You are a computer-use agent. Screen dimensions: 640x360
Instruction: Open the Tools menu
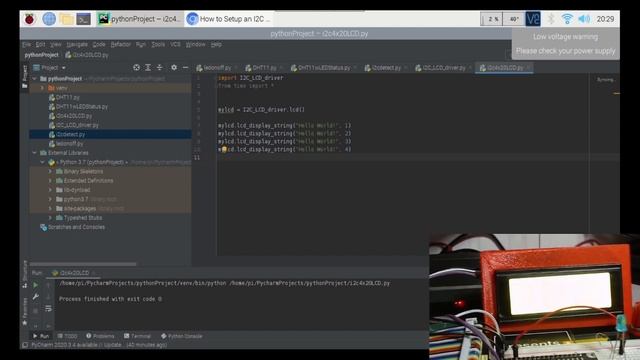(158, 44)
